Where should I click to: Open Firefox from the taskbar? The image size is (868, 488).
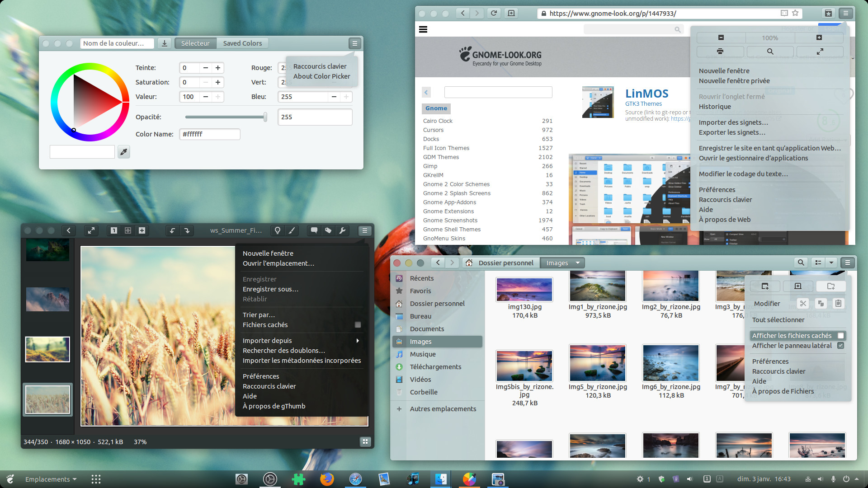pos(327,479)
